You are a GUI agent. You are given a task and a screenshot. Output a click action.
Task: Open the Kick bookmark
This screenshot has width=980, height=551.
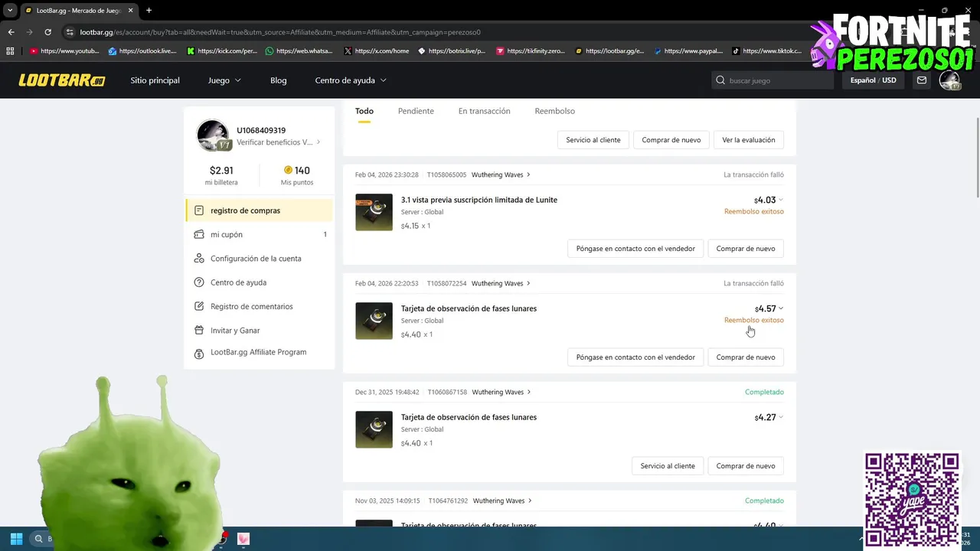point(222,51)
